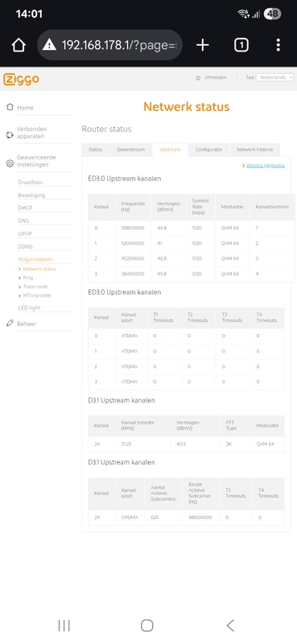Click the Beheer pencil icon
The image size is (297, 644).
tap(10, 323)
